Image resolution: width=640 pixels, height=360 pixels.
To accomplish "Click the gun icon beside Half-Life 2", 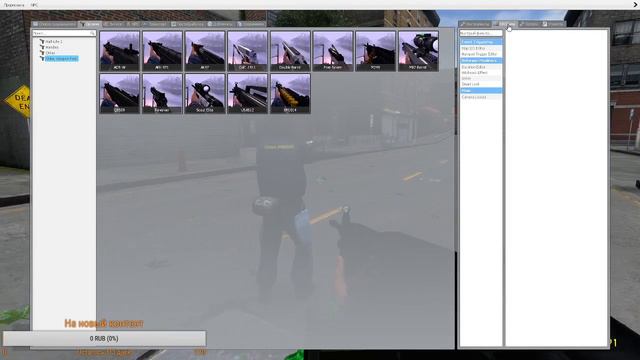I will [42, 42].
